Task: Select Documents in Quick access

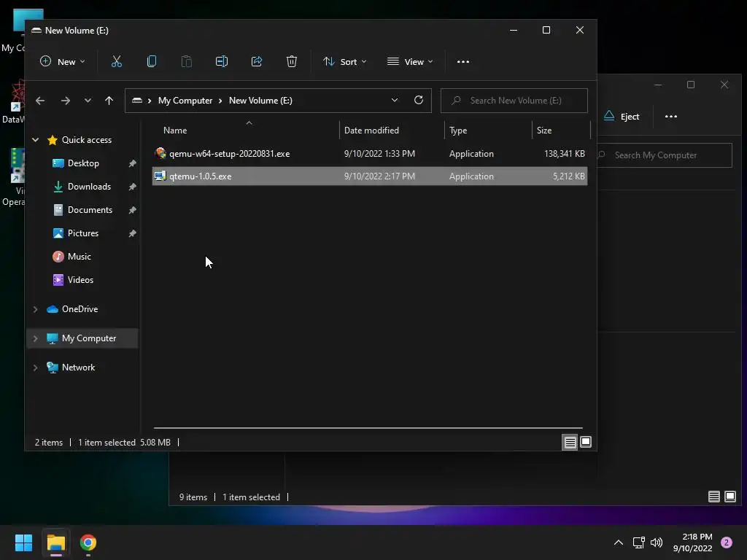Action: coord(90,209)
